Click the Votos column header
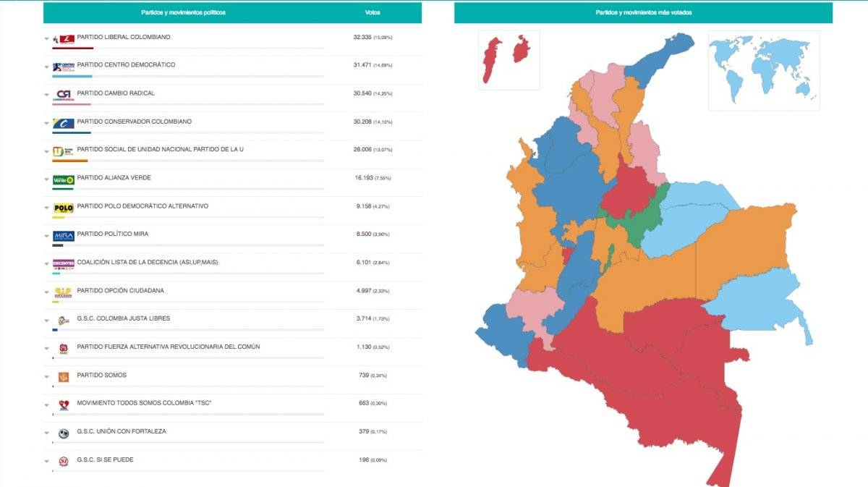868x487 pixels. (x=373, y=13)
